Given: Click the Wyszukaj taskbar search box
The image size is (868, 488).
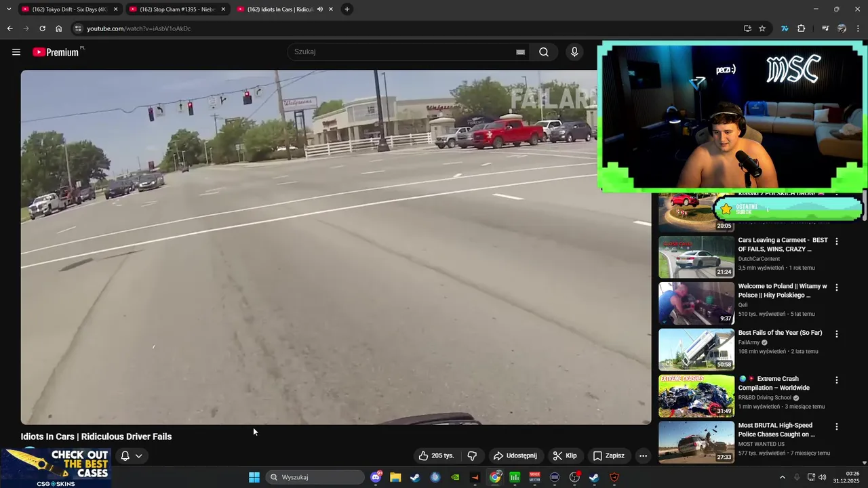Looking at the screenshot, I should [x=315, y=477].
